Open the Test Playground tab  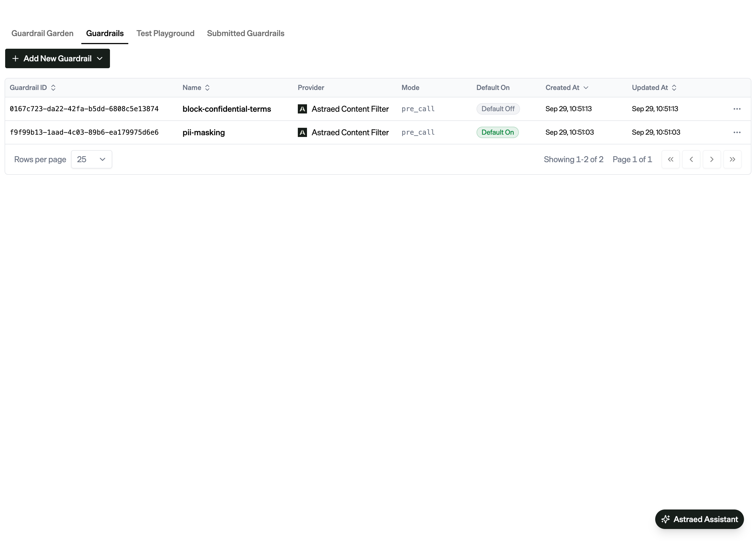[165, 33]
